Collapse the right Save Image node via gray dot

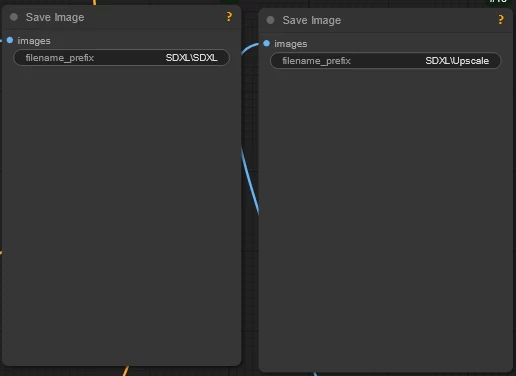(x=270, y=20)
